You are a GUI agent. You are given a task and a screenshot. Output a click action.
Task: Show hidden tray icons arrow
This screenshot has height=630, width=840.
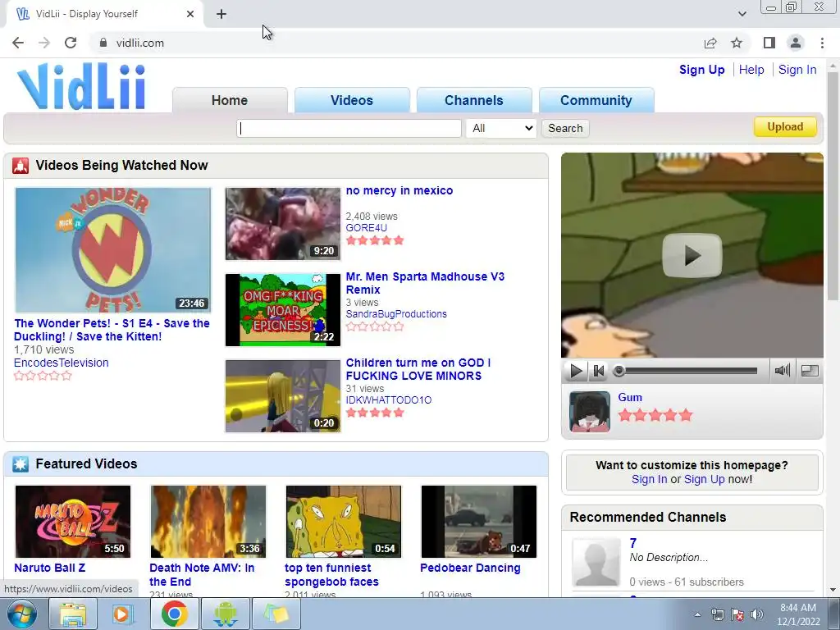(x=697, y=614)
